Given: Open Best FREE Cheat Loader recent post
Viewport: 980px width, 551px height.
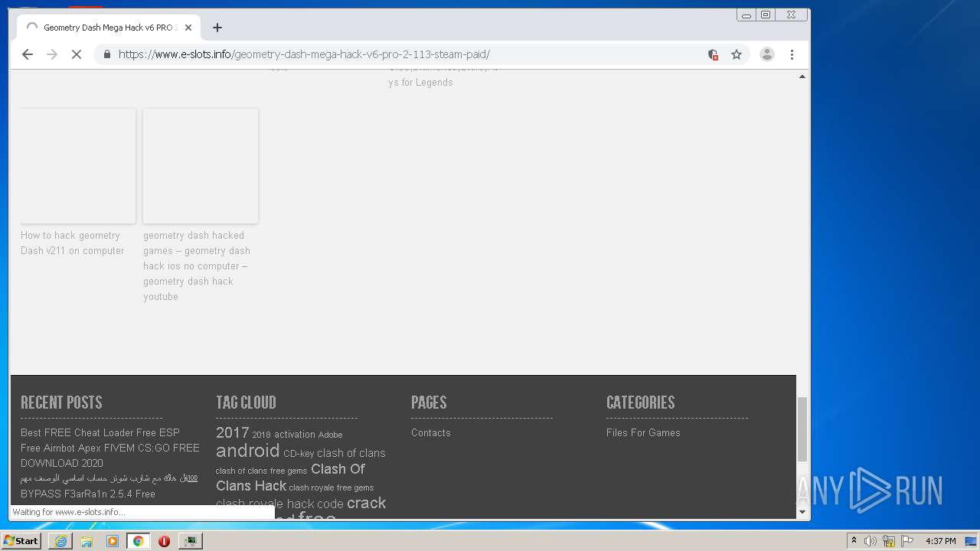Looking at the screenshot, I should click(109, 448).
